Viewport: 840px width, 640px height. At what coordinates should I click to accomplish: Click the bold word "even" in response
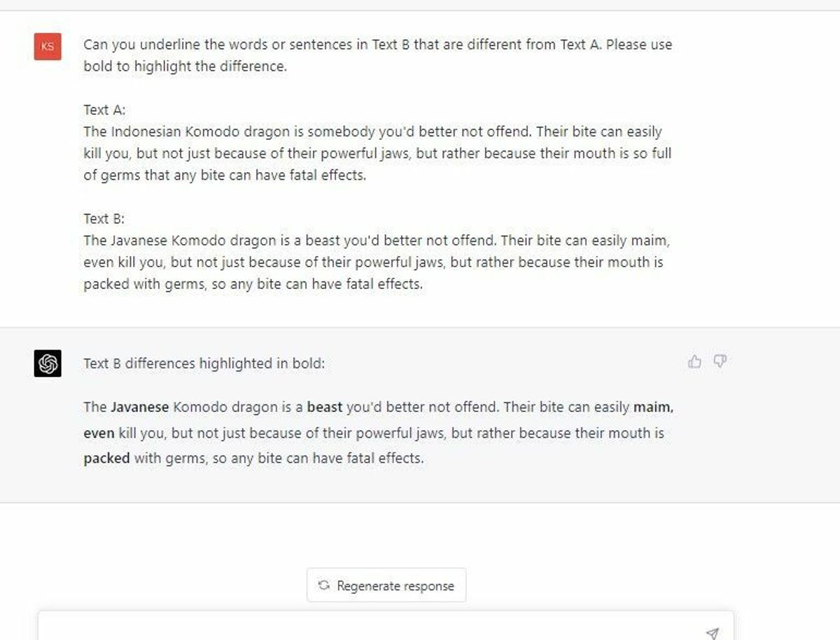point(99,434)
